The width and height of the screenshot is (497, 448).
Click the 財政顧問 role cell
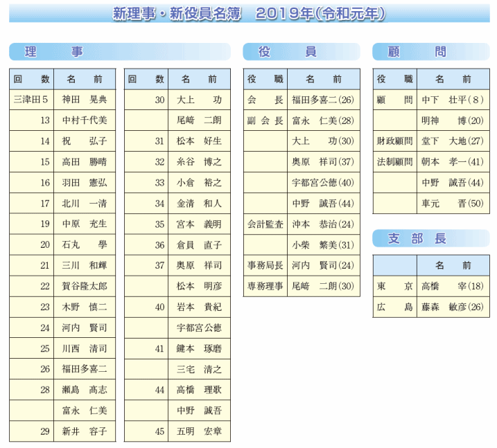pyautogui.click(x=394, y=141)
